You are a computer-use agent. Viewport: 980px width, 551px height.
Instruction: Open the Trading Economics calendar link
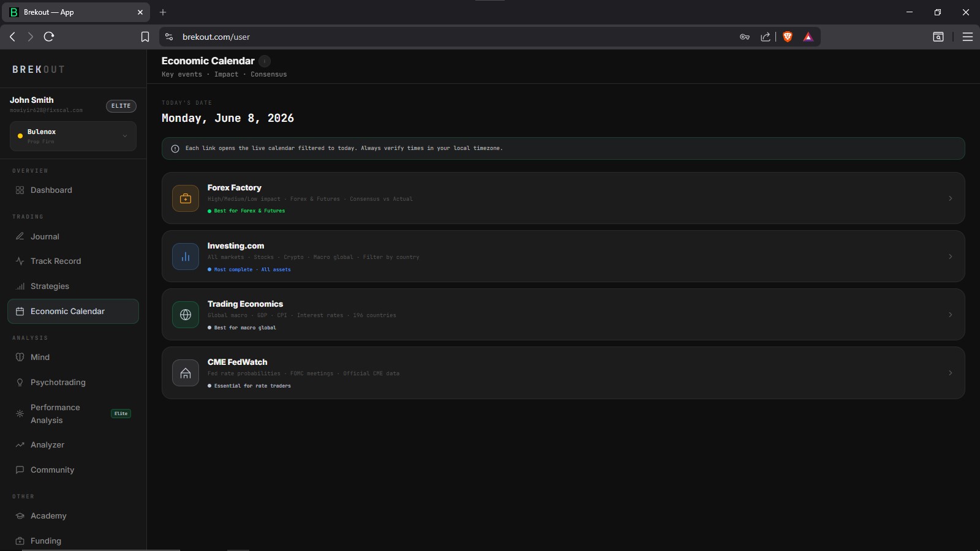click(x=563, y=315)
